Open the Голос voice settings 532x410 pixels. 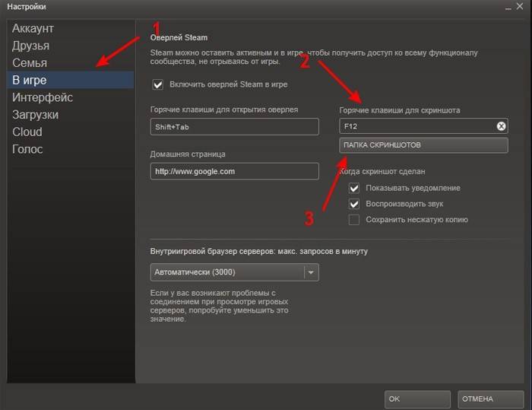click(x=27, y=149)
